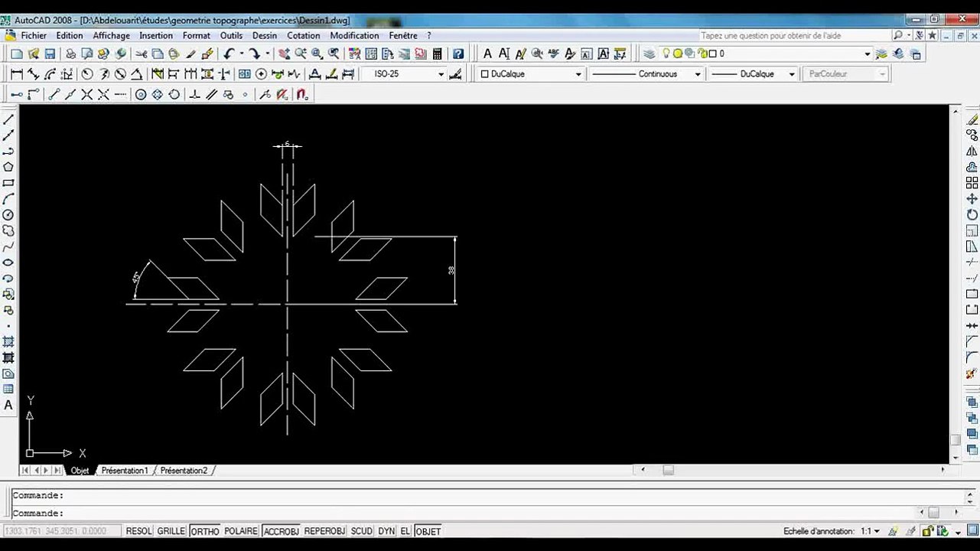Open the Continuous linetype dropdown

646,74
